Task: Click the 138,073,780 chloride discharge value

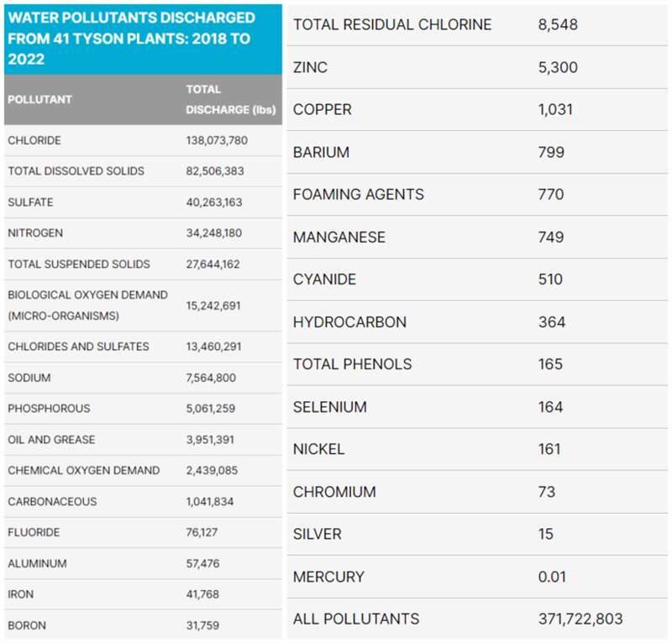Action: [x=217, y=140]
